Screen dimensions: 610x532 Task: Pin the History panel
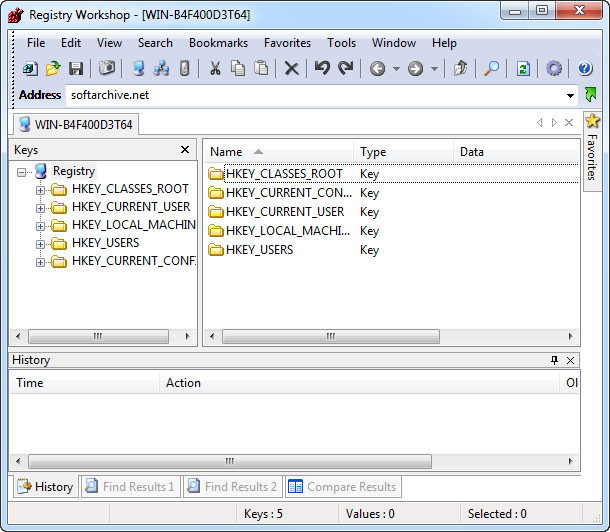(555, 360)
